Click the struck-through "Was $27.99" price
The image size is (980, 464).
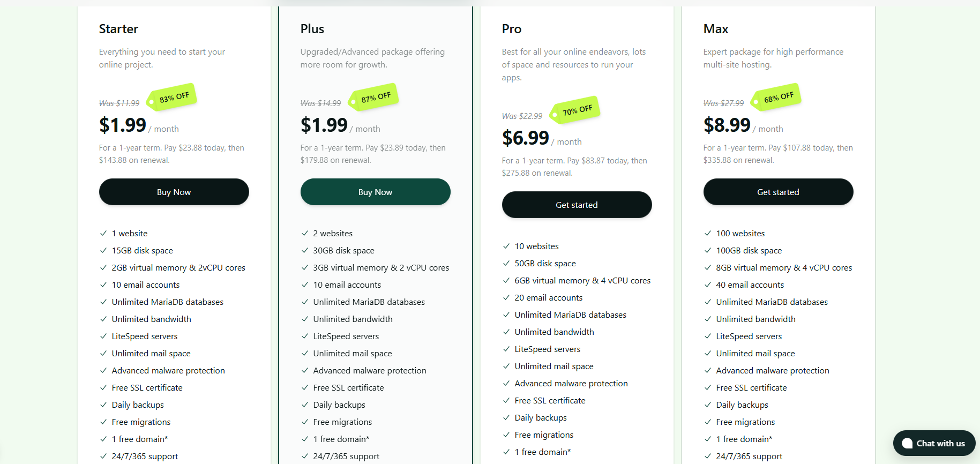[x=723, y=103]
